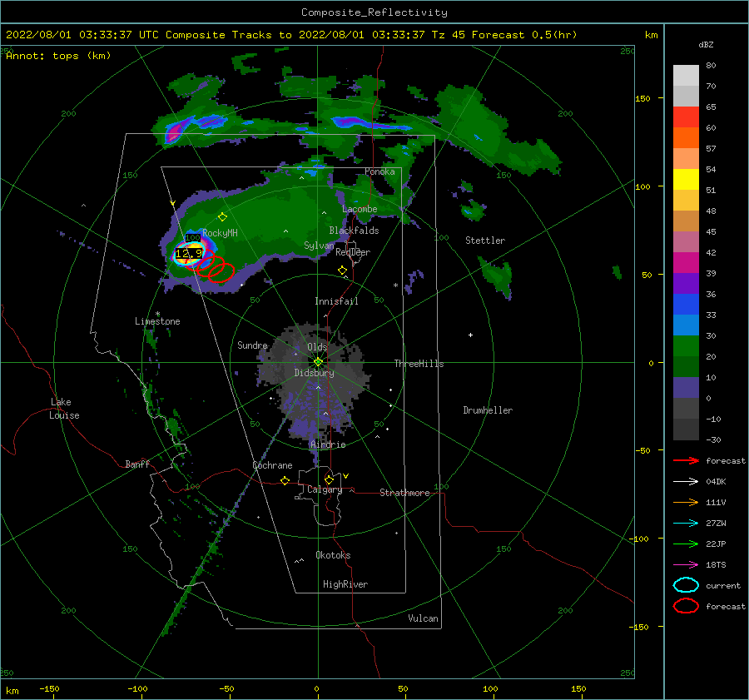Select the Lacombe label
749x700 pixels.
coord(360,209)
